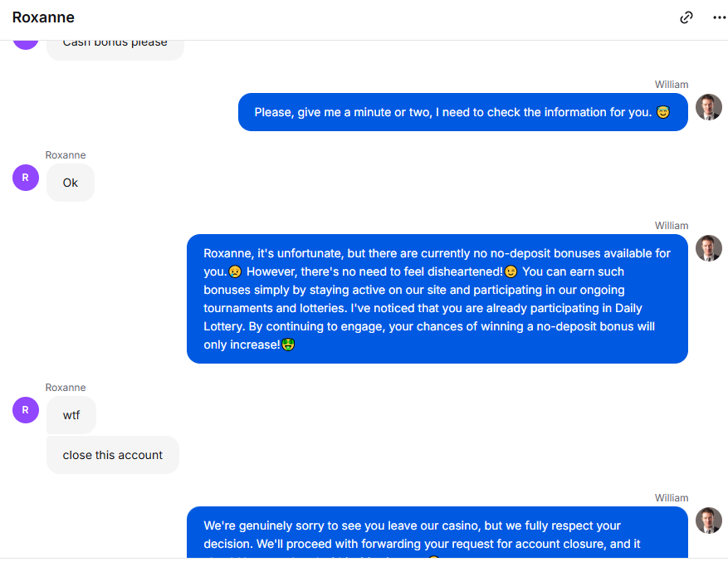Screen dimensions: 728x562
Task: Click the "We're genuinely sorry" closure message
Action: tap(437, 532)
